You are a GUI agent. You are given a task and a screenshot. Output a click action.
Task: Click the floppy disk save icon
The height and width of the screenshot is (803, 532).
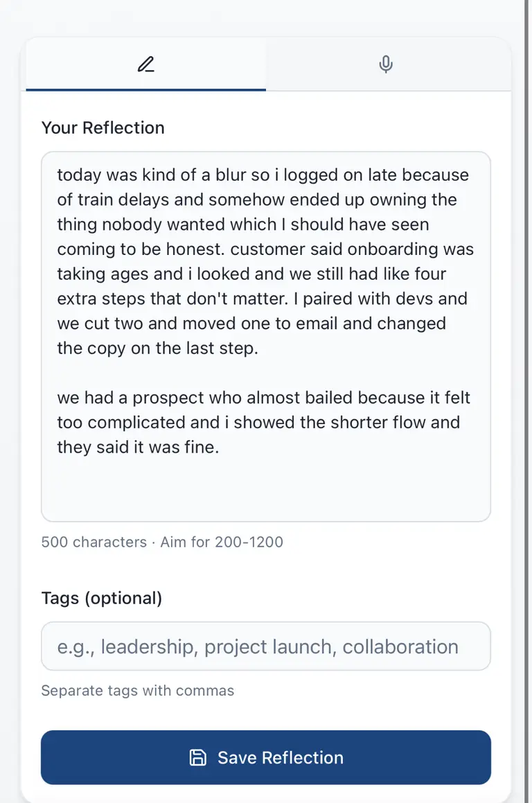pyautogui.click(x=198, y=757)
